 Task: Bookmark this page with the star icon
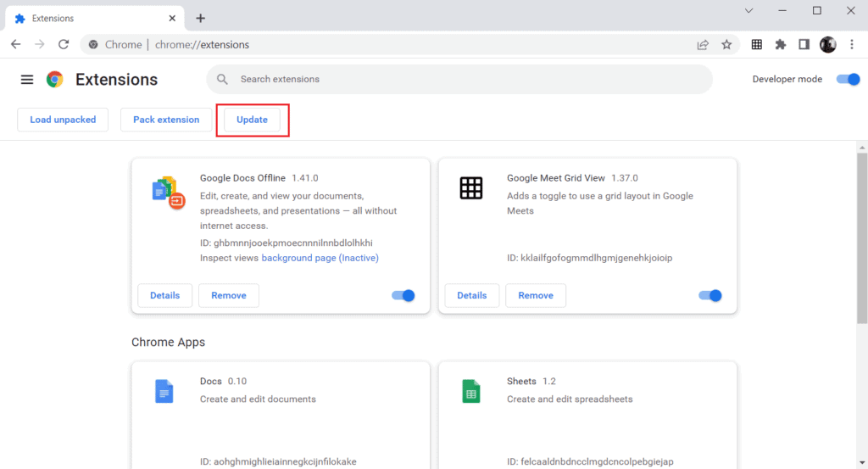[x=726, y=45]
